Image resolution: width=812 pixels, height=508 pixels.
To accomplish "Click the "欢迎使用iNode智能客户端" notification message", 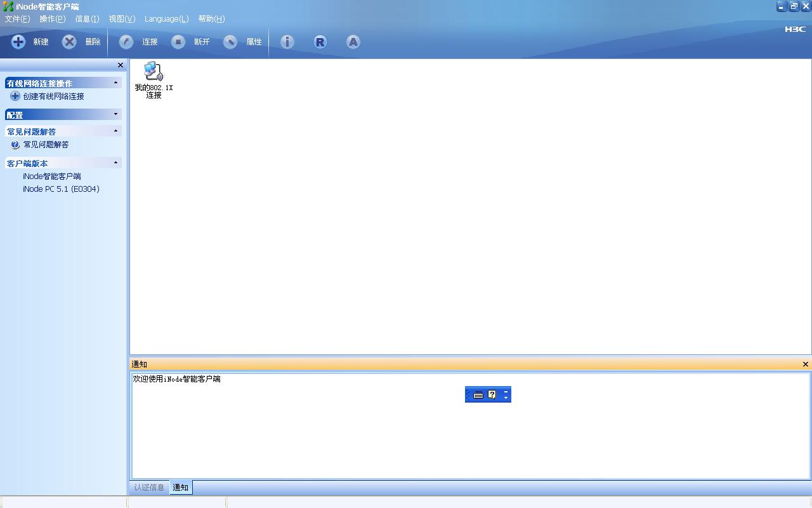I will click(x=176, y=379).
